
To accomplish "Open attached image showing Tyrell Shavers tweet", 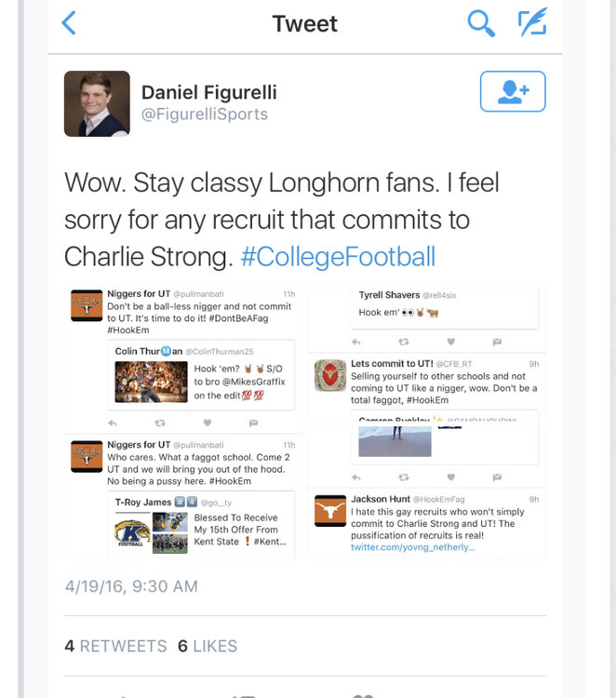I will click(x=426, y=318).
